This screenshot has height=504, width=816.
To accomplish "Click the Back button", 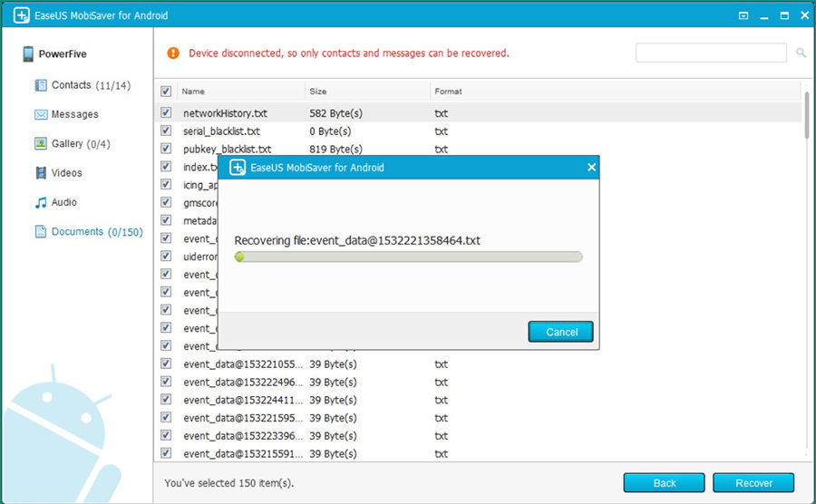I will (664, 482).
